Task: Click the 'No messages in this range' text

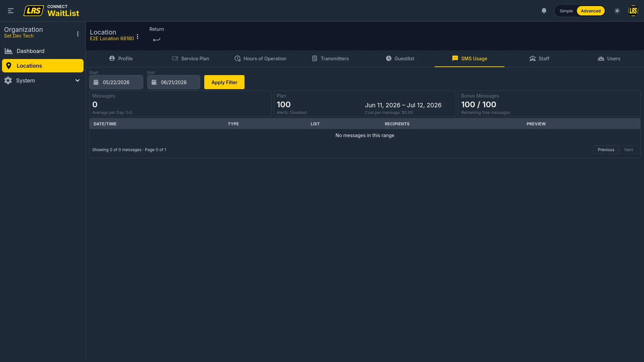Action: point(365,135)
